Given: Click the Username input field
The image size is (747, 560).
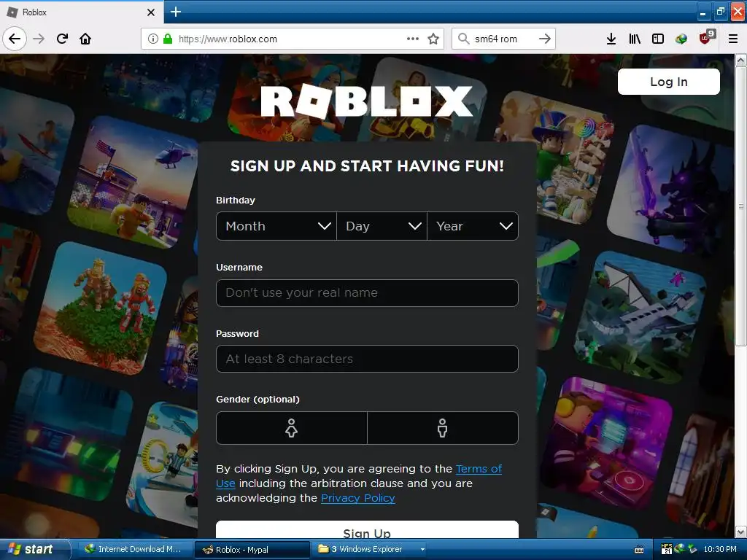Looking at the screenshot, I should [368, 293].
